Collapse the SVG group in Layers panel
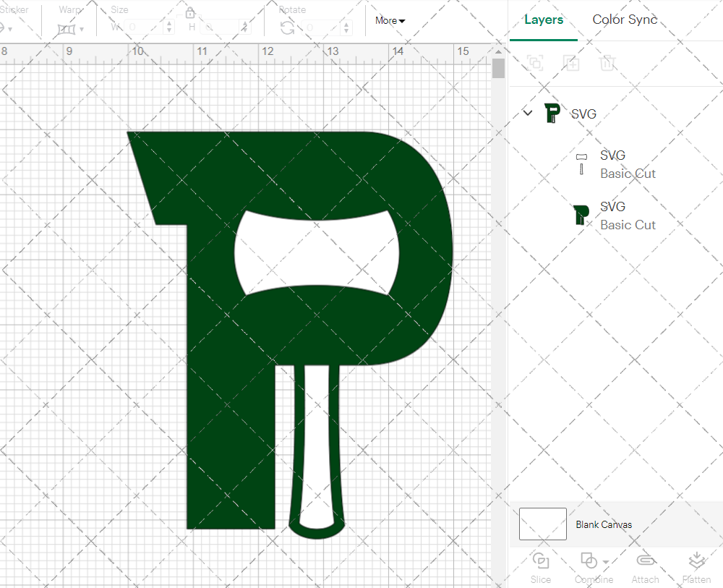 [x=527, y=114]
